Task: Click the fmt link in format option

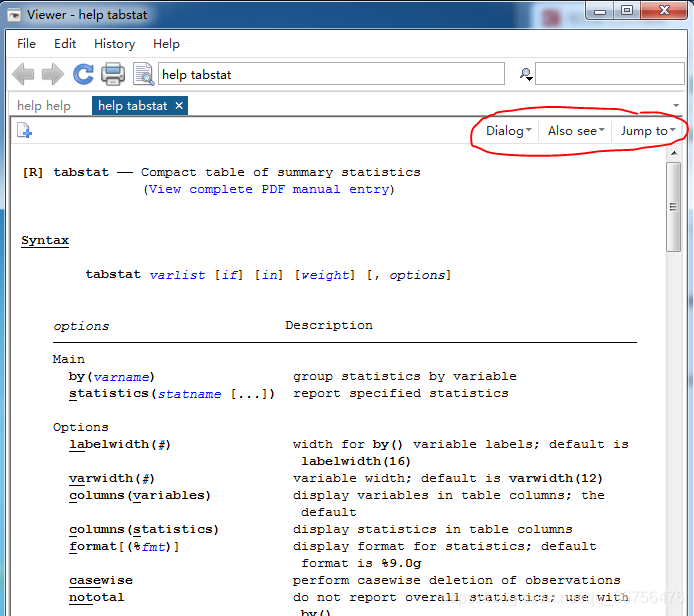Action: coord(154,547)
